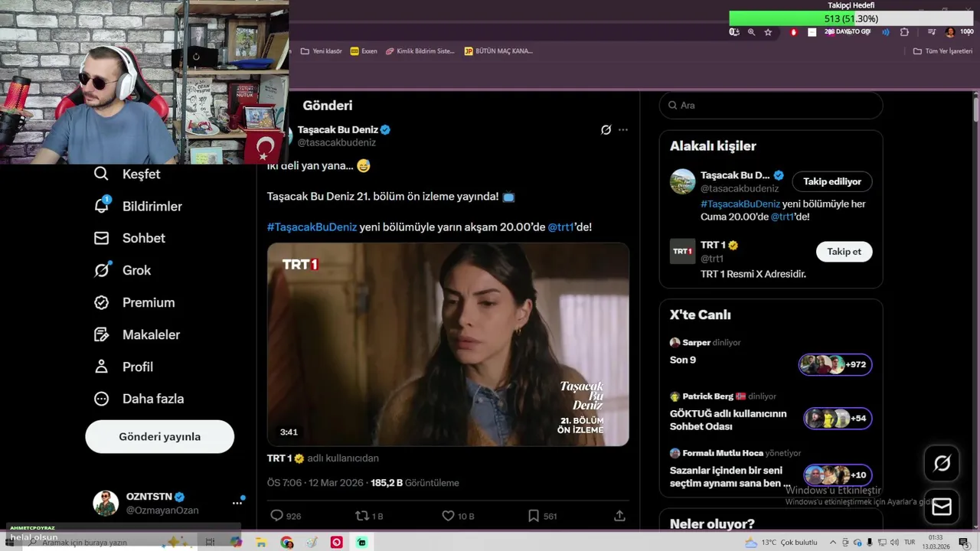The image size is (980, 551).
Task: Open Daha fazla circle icon
Action: tap(101, 399)
